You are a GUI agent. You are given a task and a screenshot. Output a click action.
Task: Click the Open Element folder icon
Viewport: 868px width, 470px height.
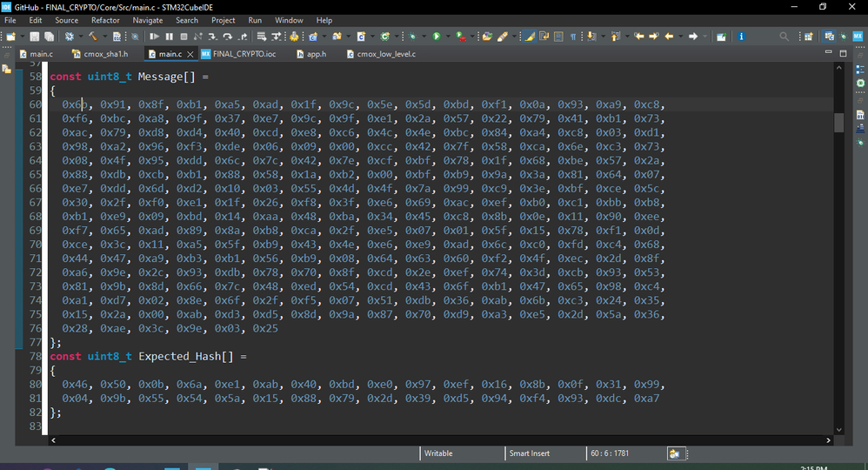487,36
